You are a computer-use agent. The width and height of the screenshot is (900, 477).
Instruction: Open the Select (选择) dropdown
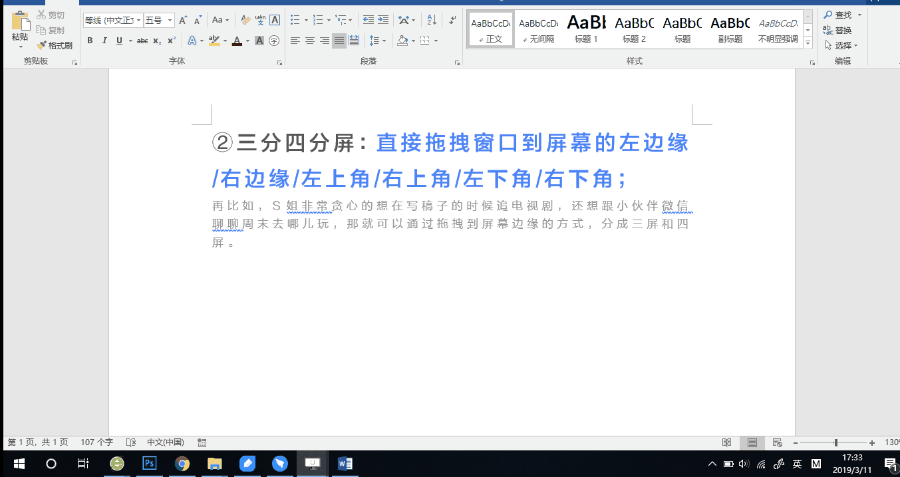click(840, 45)
